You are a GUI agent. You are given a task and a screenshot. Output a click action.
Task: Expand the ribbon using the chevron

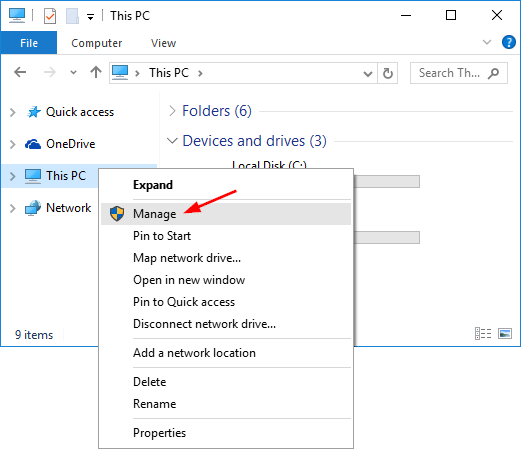(487, 42)
